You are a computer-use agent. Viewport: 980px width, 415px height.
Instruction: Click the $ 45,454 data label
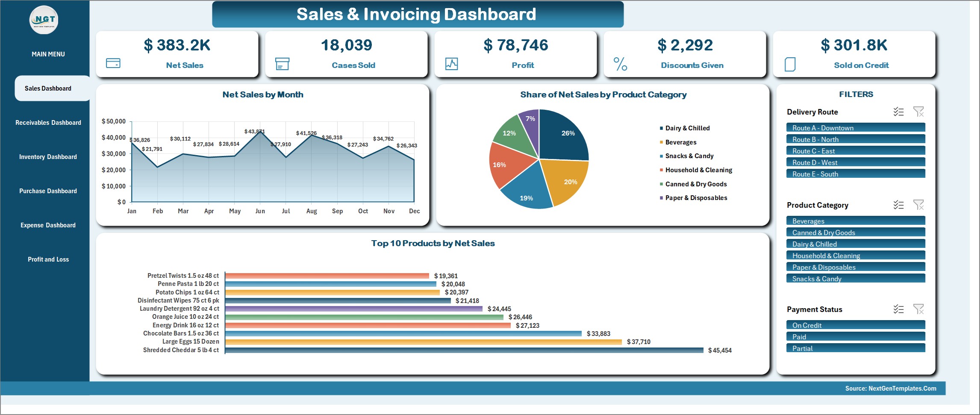[x=720, y=350]
